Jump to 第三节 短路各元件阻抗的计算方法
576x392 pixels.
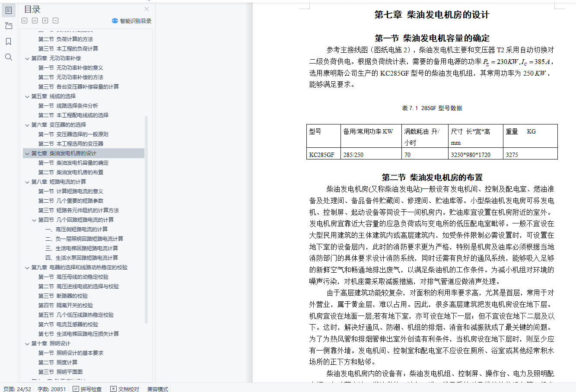pyautogui.click(x=79, y=210)
